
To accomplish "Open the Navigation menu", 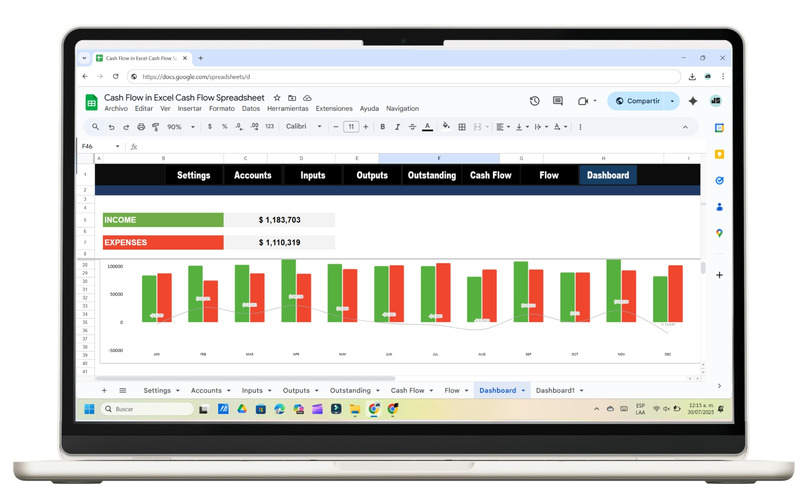I will 403,109.
